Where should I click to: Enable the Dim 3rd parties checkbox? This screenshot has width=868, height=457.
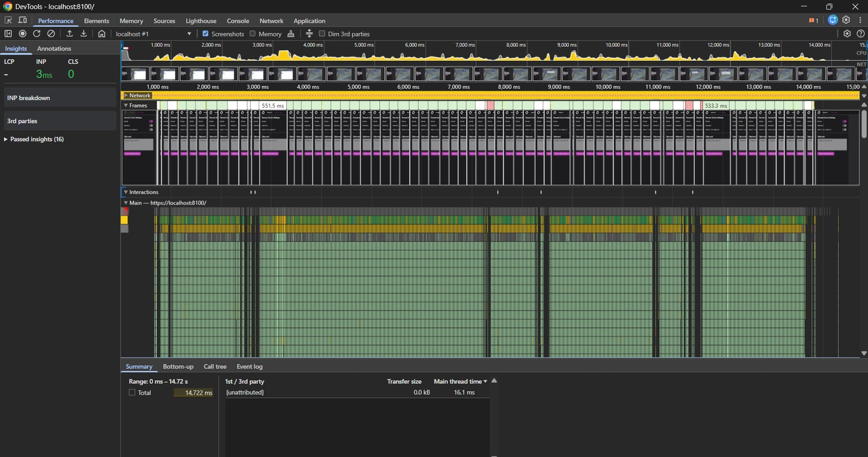[322, 34]
